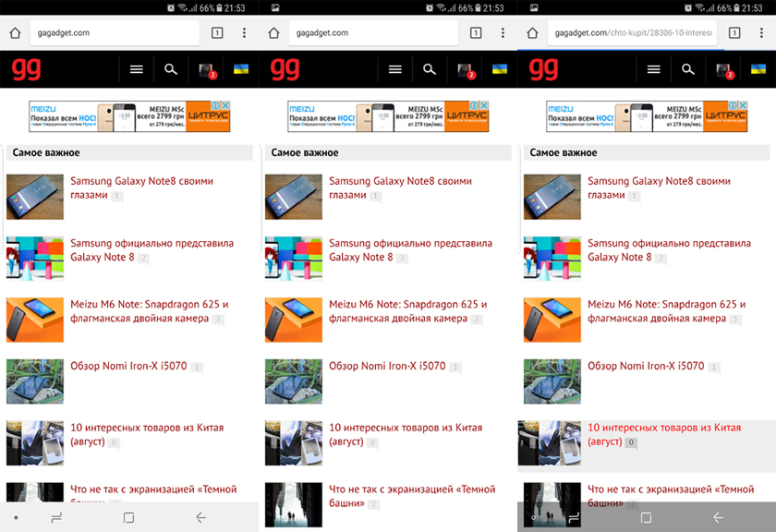Switch language via Ukraine flag on right phone

point(758,68)
